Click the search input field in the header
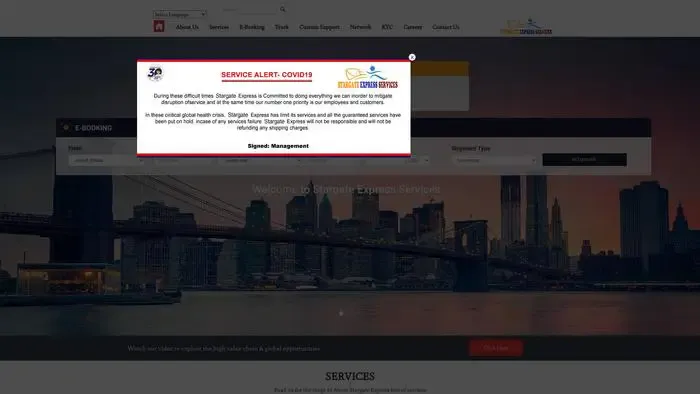Screen dimensions: 700x394 [250, 9]
